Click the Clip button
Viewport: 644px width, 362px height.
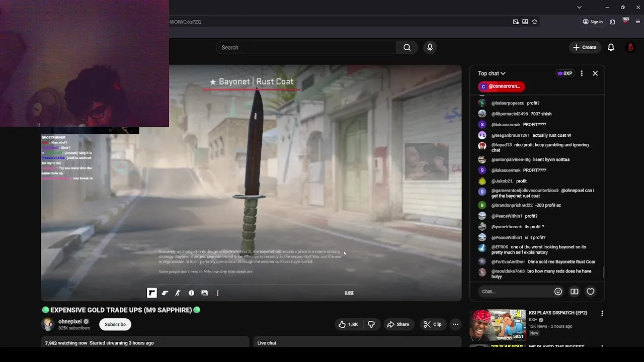point(432,324)
